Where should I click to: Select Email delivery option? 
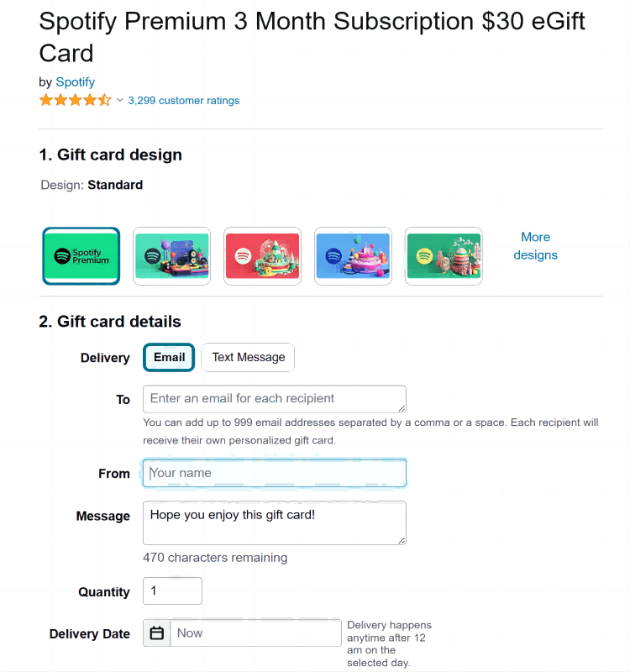(x=169, y=357)
